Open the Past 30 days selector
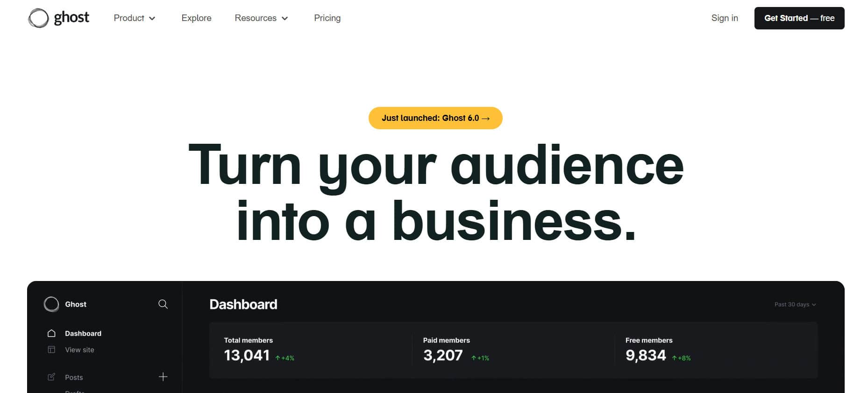Image resolution: width=868 pixels, height=393 pixels. [x=795, y=304]
